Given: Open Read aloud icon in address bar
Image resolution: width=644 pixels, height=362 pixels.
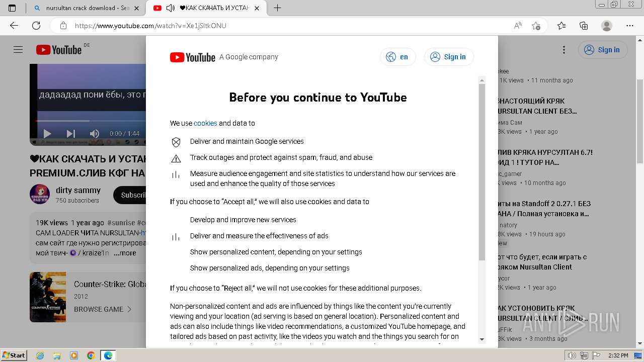Looking at the screenshot, I should click(x=518, y=26).
